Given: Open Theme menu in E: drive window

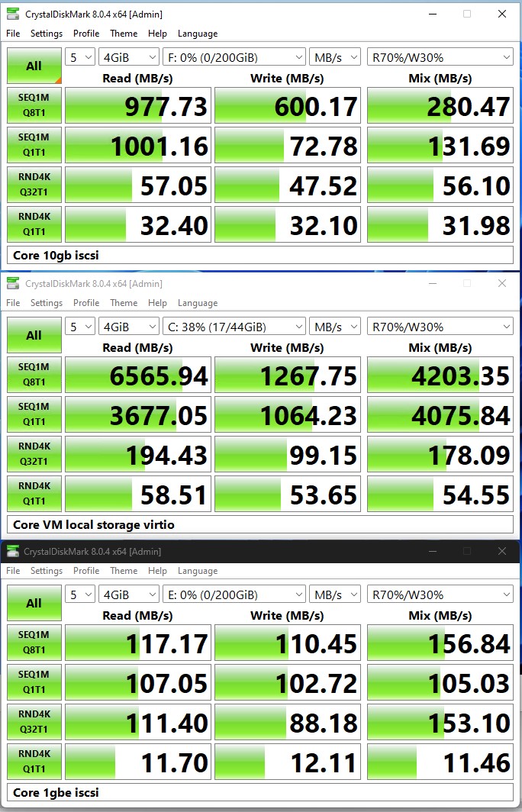Looking at the screenshot, I should point(124,571).
